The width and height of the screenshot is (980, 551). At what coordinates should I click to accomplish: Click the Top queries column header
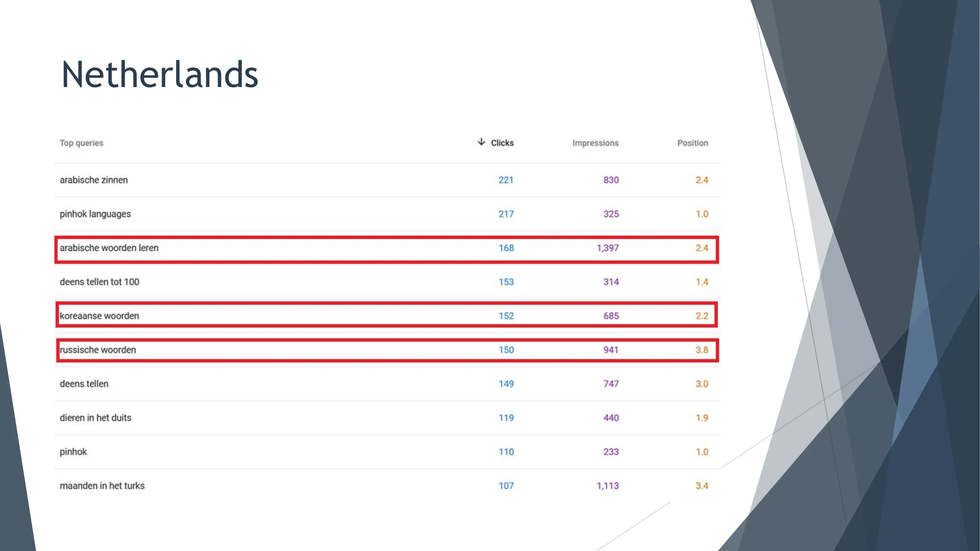click(x=82, y=143)
